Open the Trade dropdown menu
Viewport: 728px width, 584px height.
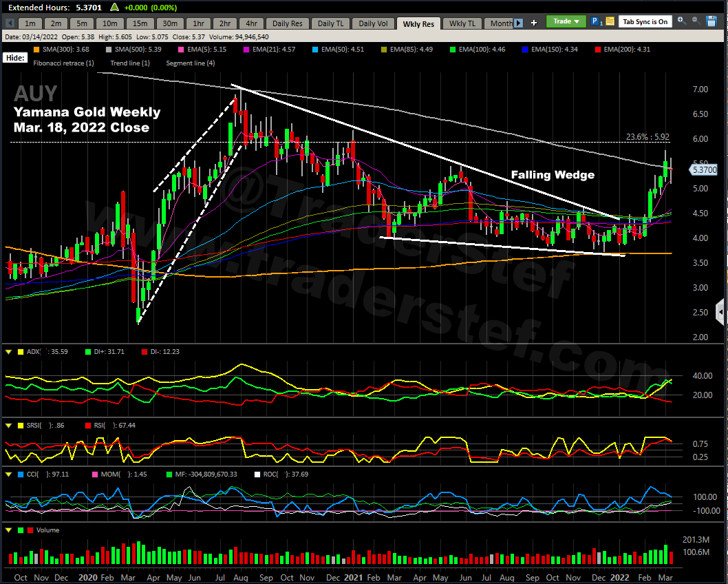pyautogui.click(x=566, y=21)
